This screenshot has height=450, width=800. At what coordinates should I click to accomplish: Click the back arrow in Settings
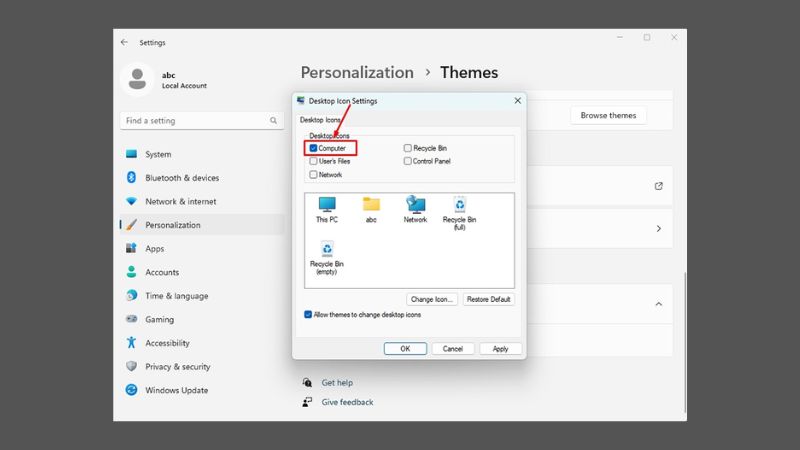click(x=124, y=42)
